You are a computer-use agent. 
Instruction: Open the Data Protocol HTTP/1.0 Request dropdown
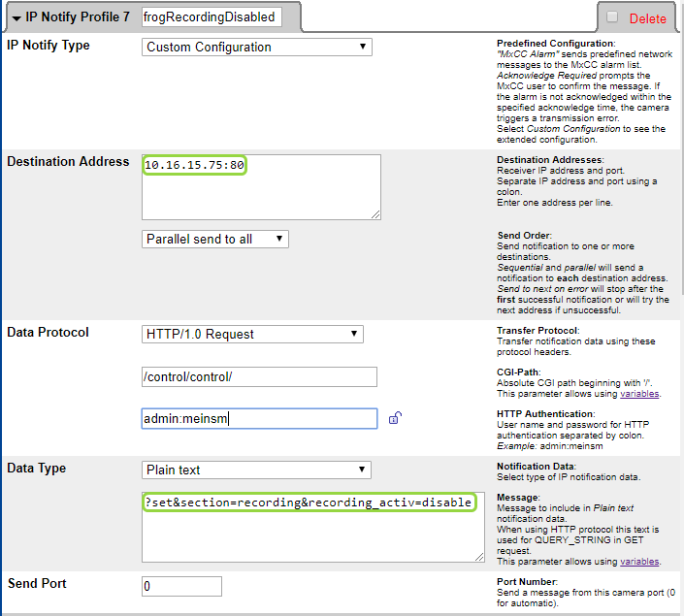point(252,334)
